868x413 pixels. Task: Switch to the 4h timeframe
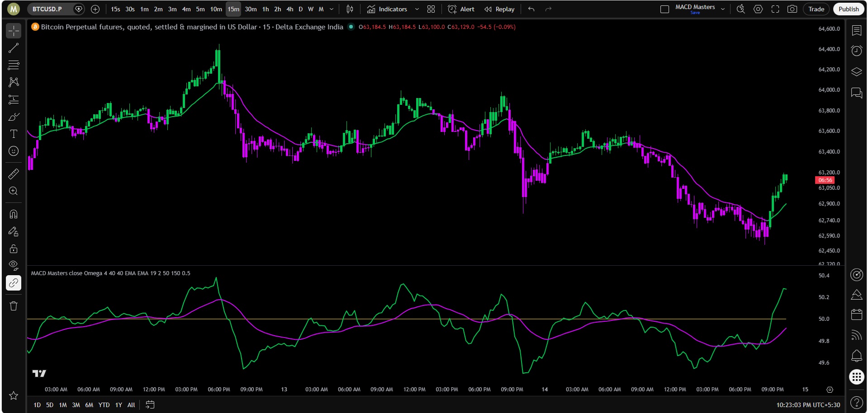pos(290,9)
